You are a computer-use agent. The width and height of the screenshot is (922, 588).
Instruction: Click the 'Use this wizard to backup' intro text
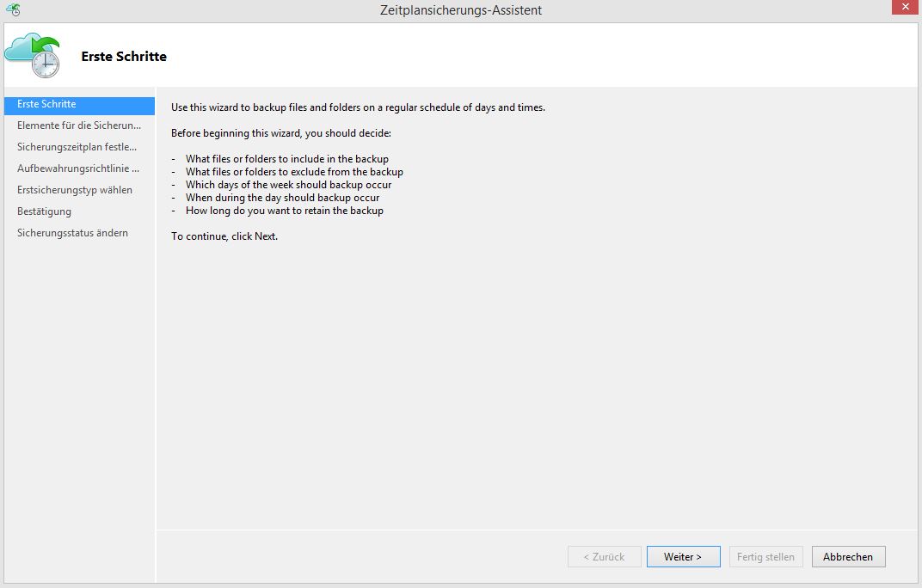point(358,107)
